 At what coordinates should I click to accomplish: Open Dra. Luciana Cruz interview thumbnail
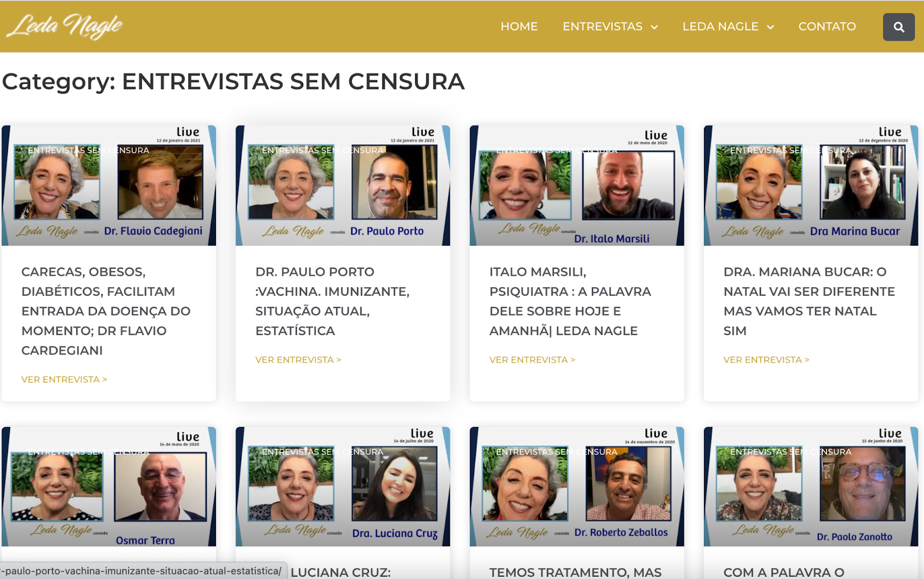[342, 487]
